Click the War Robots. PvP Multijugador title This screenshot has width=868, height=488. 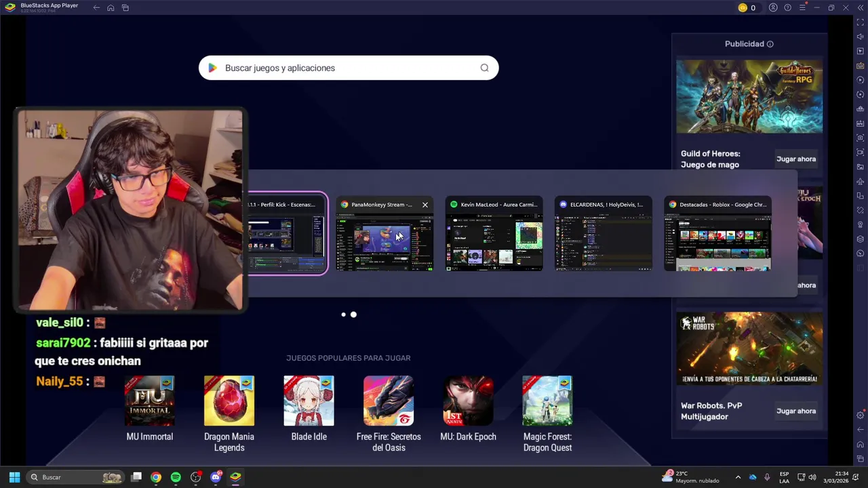click(x=711, y=411)
